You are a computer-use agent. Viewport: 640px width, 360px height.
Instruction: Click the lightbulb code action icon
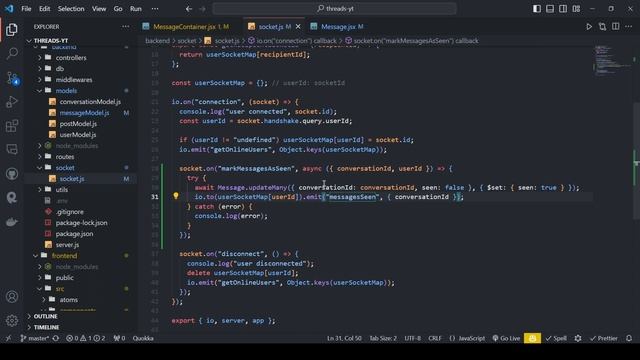(176, 196)
